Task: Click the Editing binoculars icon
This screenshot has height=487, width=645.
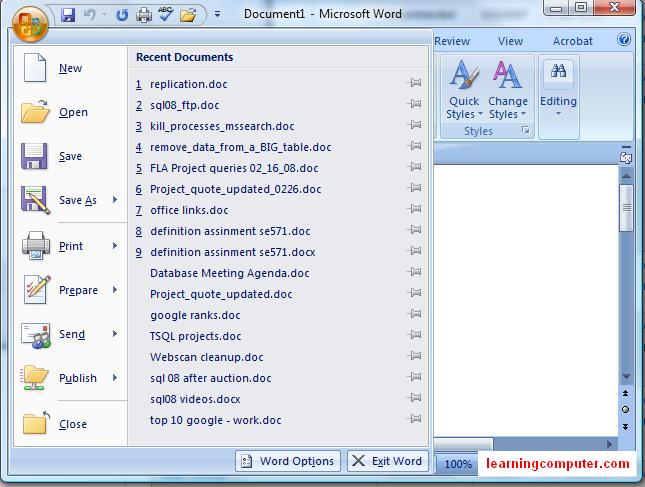Action: point(558,72)
